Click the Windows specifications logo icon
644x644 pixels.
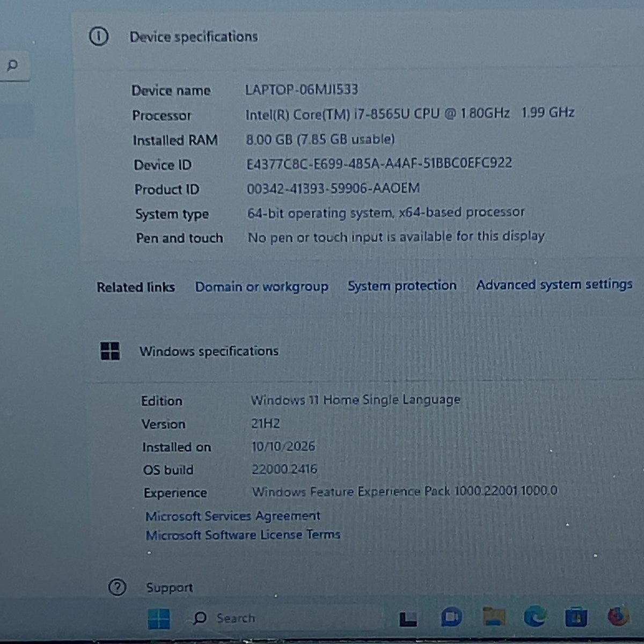[110, 351]
